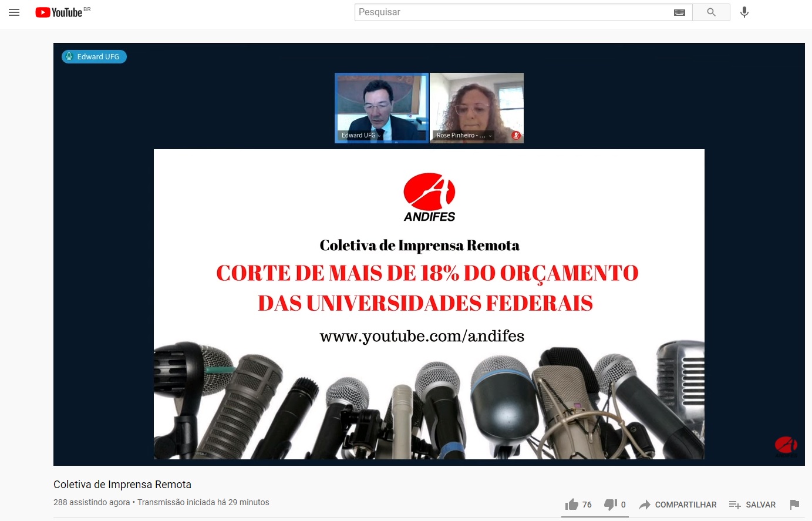Viewport: 812px width, 521px height.
Task: Dislike the video with thumbs down
Action: point(611,505)
